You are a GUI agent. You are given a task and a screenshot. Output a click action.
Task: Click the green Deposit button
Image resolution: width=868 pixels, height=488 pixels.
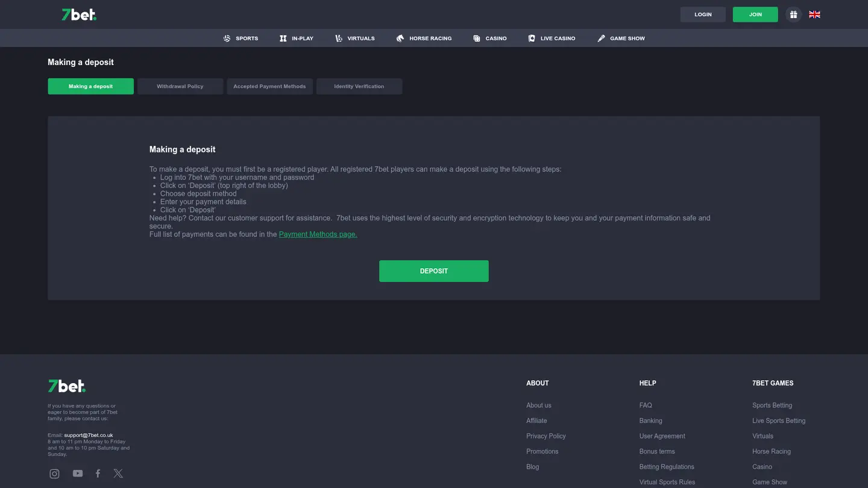434,271
